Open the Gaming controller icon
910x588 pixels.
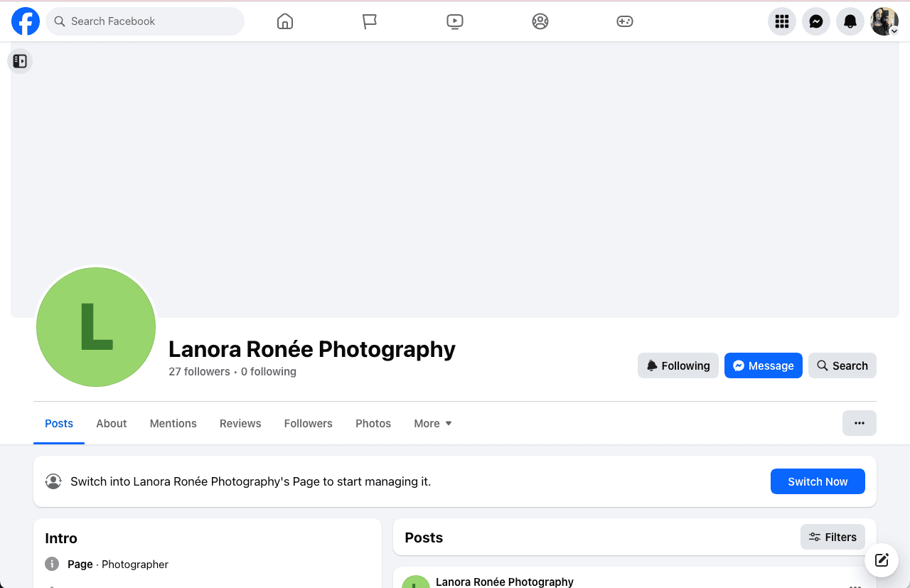[x=624, y=21]
